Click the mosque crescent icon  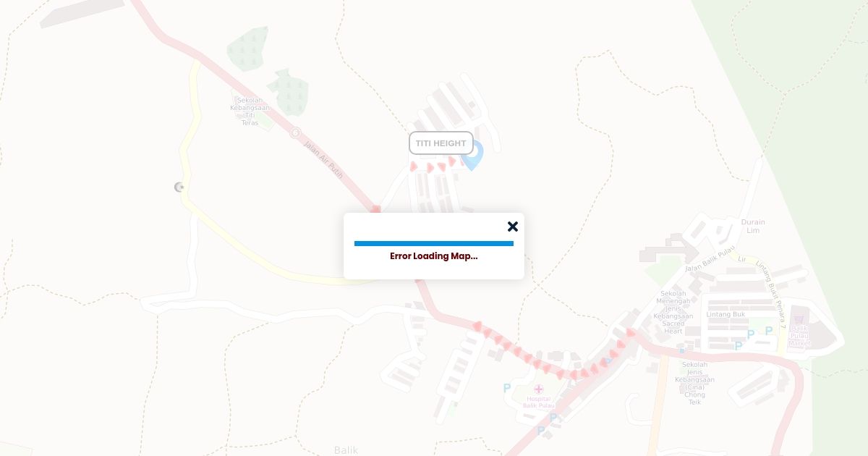click(179, 187)
